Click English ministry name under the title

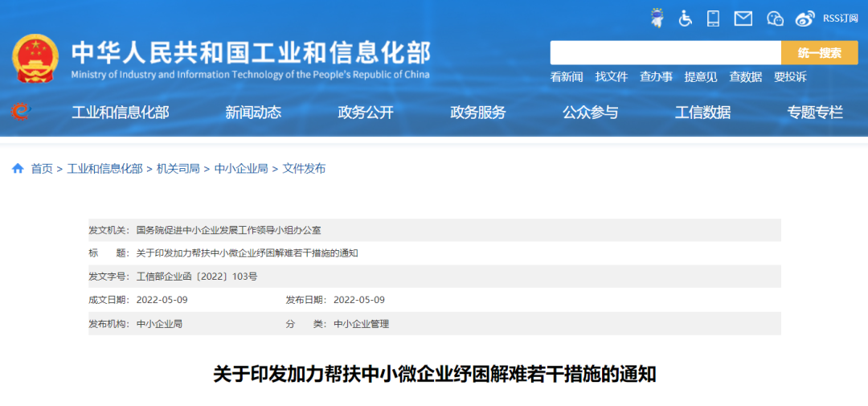(x=250, y=75)
